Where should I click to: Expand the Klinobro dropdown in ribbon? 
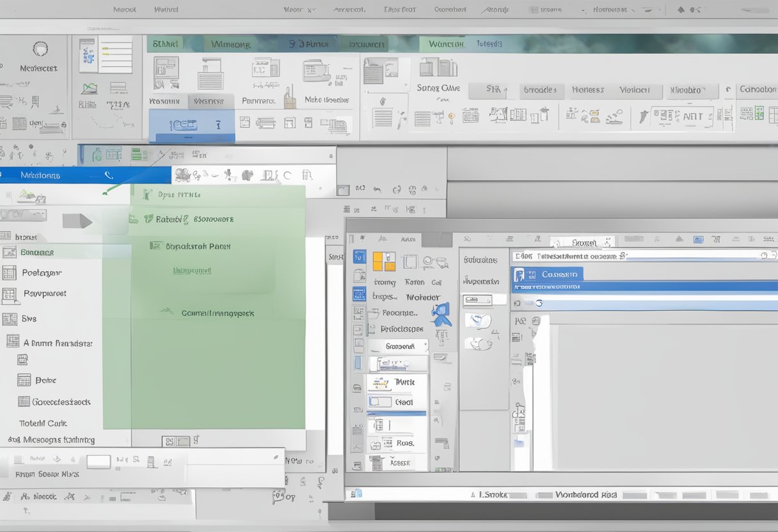point(692,91)
